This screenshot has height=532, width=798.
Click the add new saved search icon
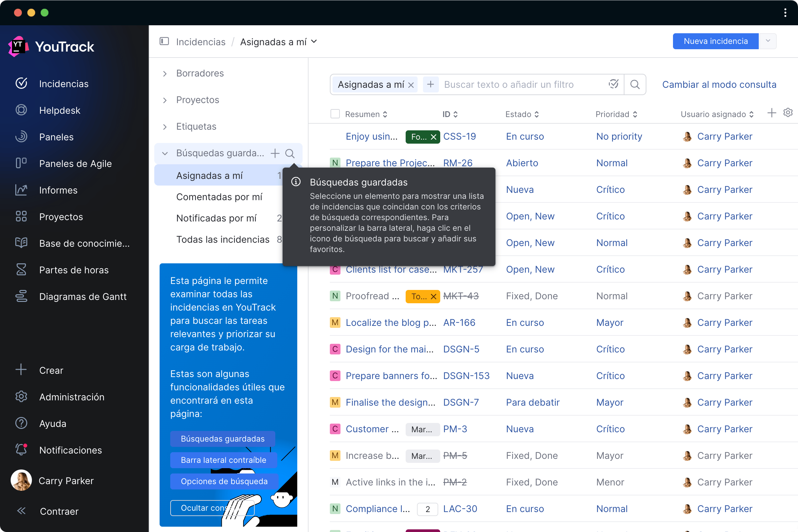(275, 153)
